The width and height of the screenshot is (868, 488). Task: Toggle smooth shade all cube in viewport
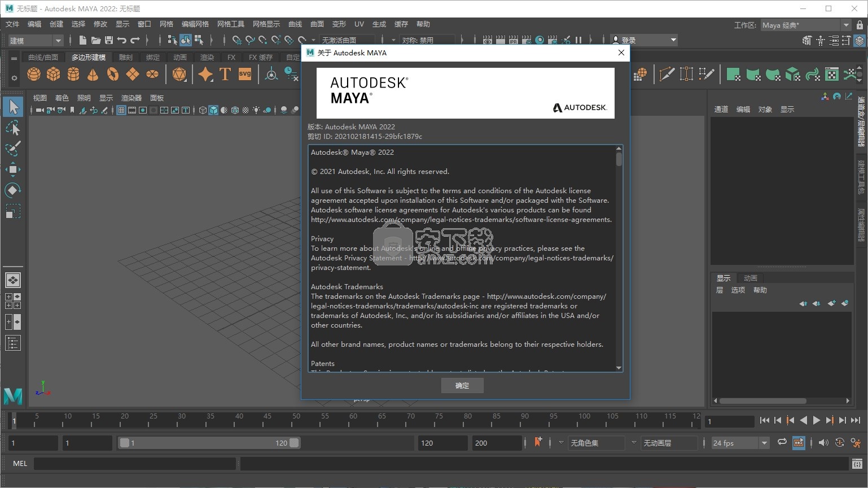coord(213,110)
